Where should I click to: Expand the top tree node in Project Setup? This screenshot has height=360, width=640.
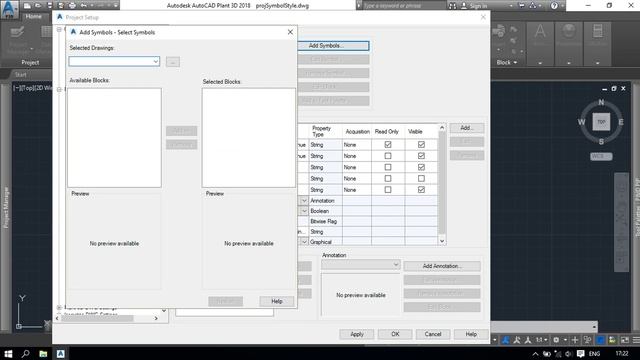(x=59, y=29)
